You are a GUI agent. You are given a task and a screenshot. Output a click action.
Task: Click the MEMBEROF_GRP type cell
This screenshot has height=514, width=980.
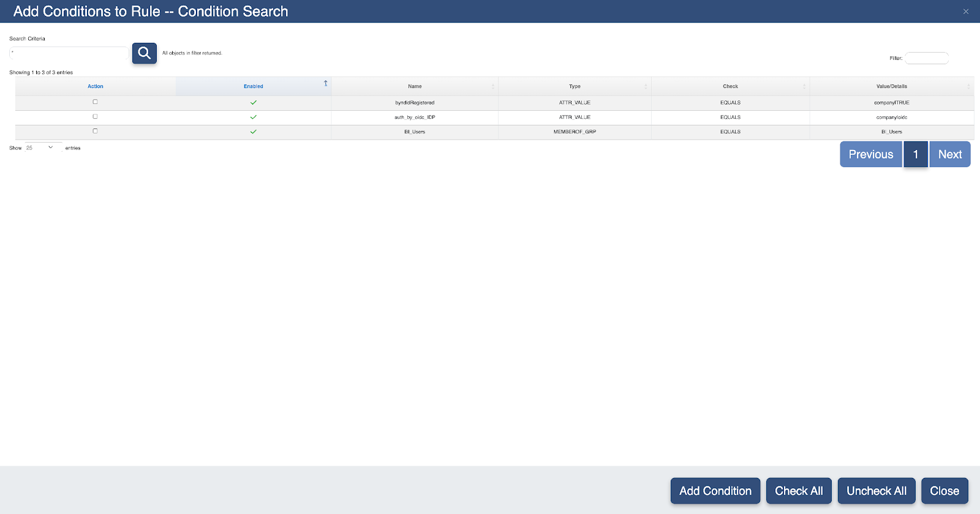[575, 132]
